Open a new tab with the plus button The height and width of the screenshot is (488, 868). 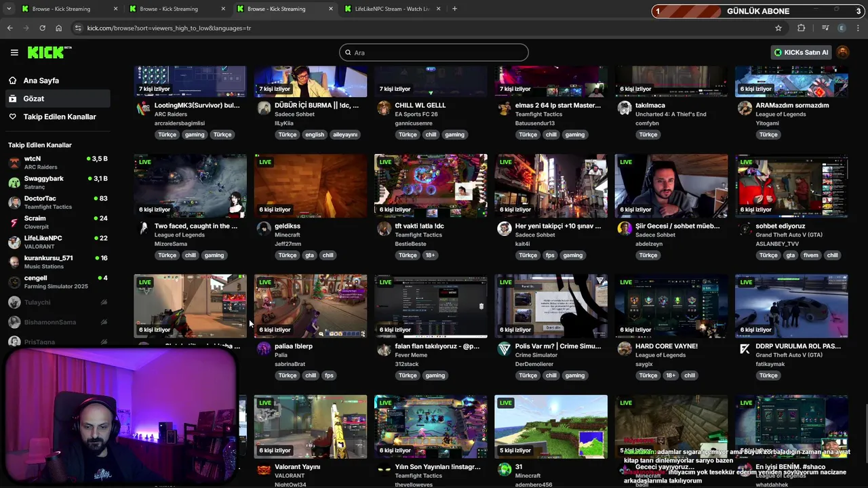click(x=454, y=9)
